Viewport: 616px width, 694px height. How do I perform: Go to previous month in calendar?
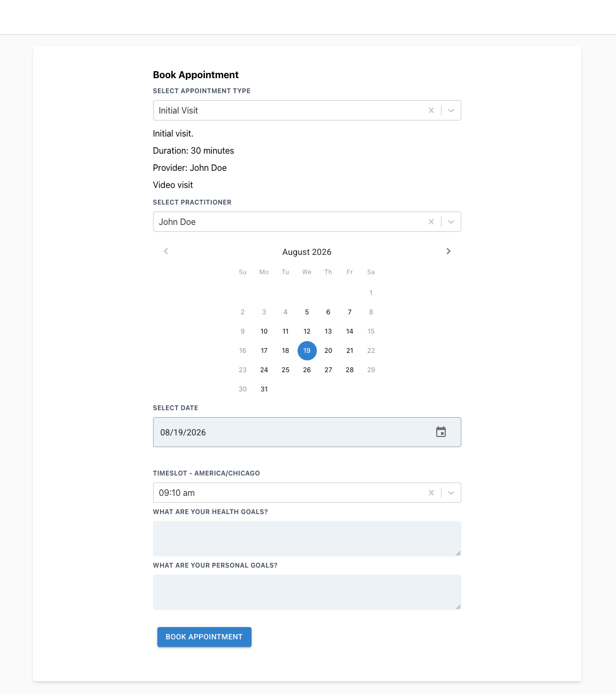pos(166,251)
